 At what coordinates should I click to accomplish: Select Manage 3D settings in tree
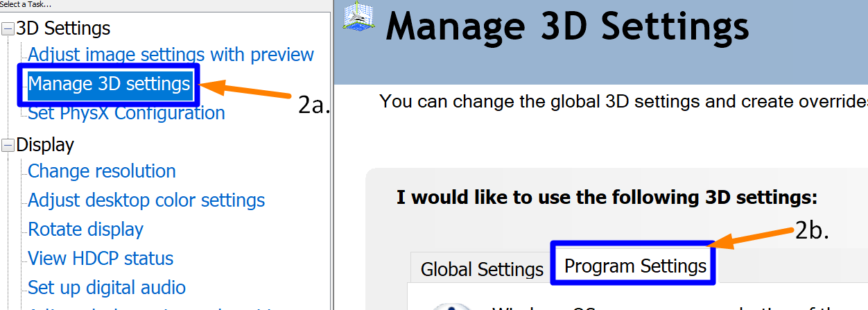[x=109, y=84]
